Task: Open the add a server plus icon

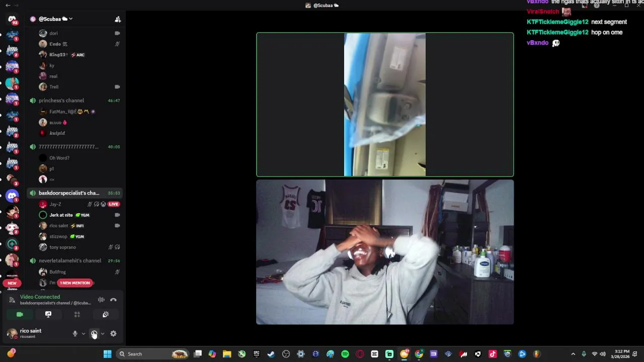Action: pos(12,244)
